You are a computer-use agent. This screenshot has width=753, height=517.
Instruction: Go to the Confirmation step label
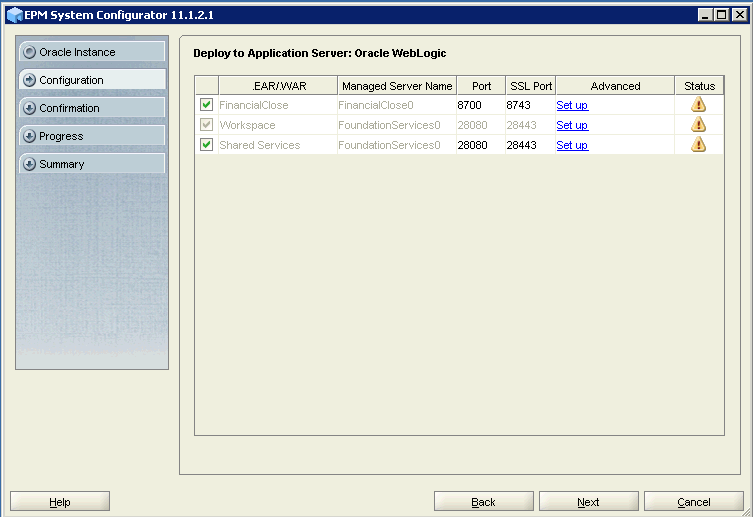tap(69, 108)
